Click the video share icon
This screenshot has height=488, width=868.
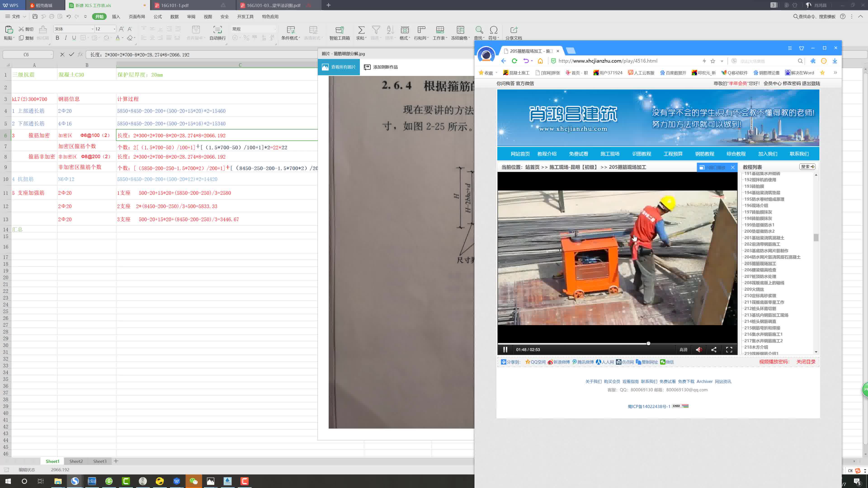pyautogui.click(x=714, y=350)
